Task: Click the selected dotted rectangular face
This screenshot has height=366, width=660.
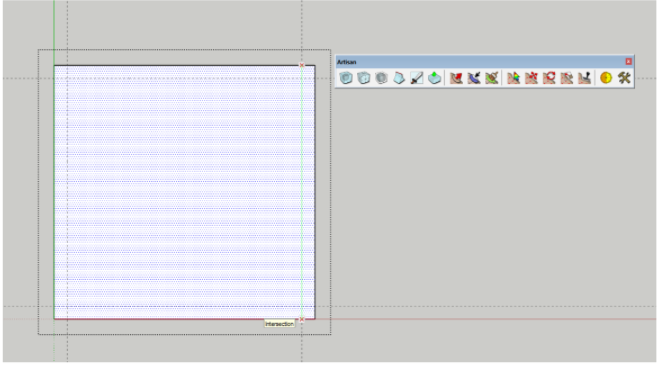Action: click(184, 192)
